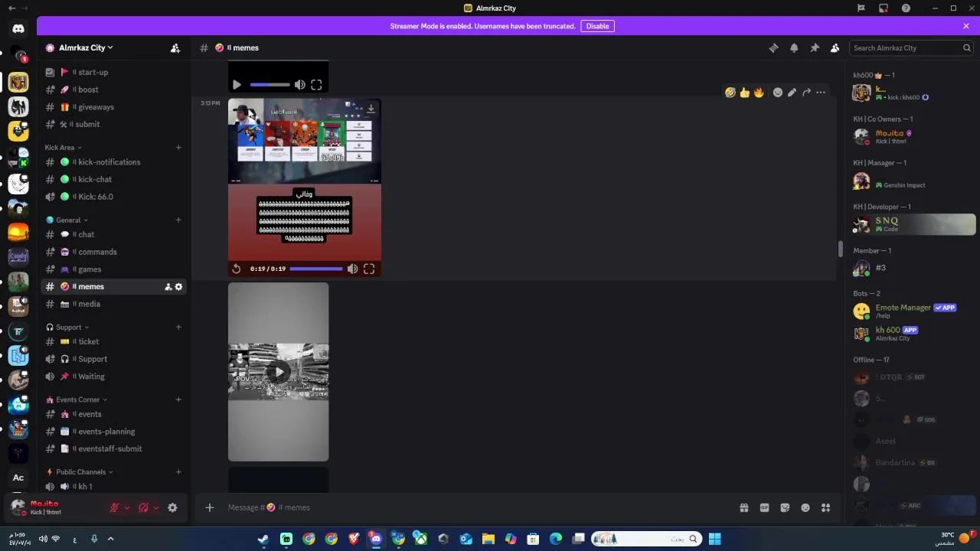Open the sticker picker

pyautogui.click(x=785, y=507)
